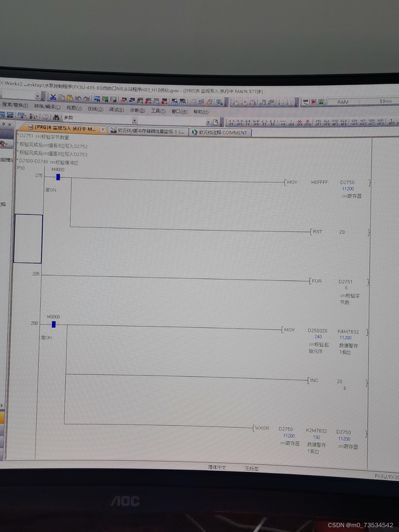This screenshot has width=399, height=532.
Task: Insert vertical line sF9 icon
Action: point(291,123)
